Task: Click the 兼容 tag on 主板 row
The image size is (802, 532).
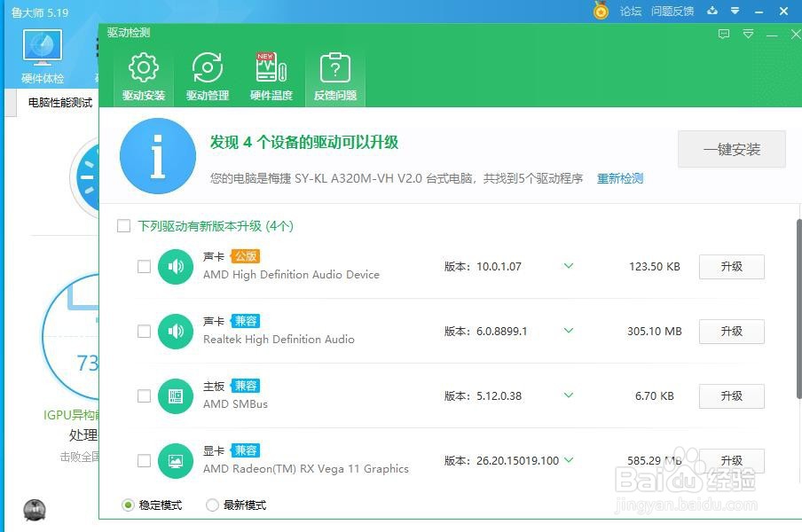Action: [246, 386]
